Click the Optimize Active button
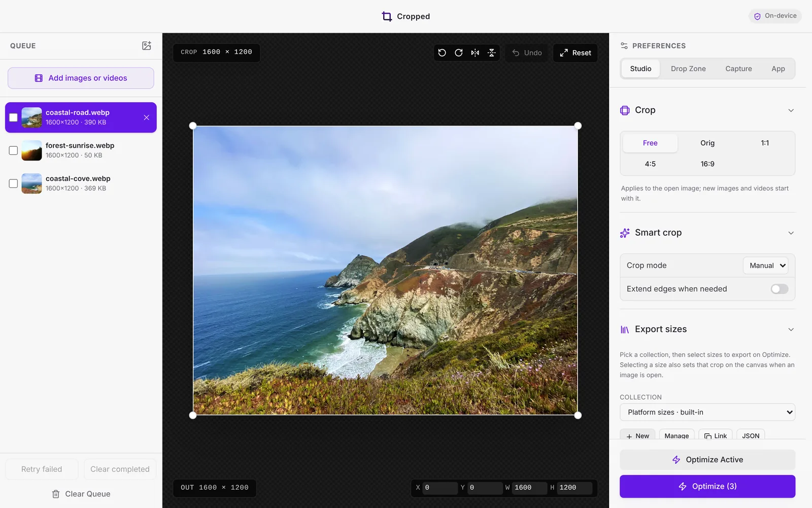 coord(707,460)
